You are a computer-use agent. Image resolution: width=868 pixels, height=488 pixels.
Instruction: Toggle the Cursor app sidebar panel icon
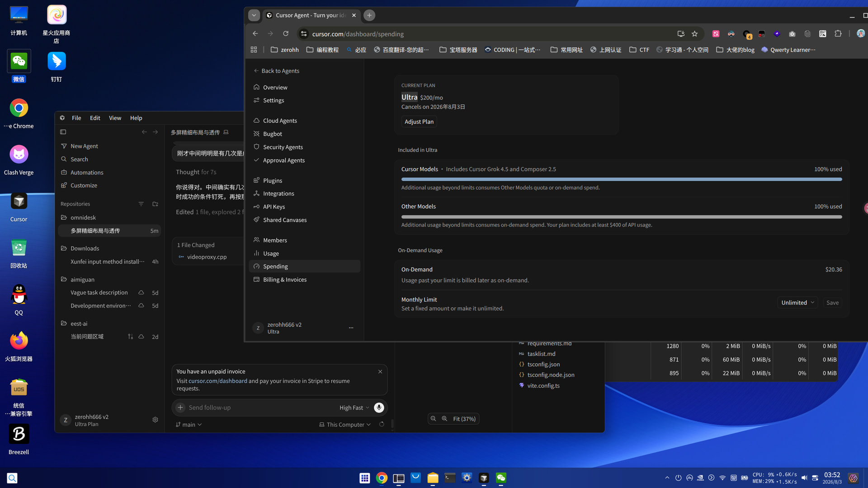[63, 132]
